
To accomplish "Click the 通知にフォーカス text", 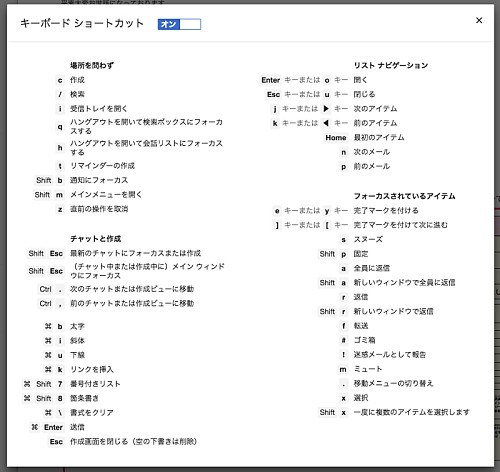I will (x=99, y=180).
